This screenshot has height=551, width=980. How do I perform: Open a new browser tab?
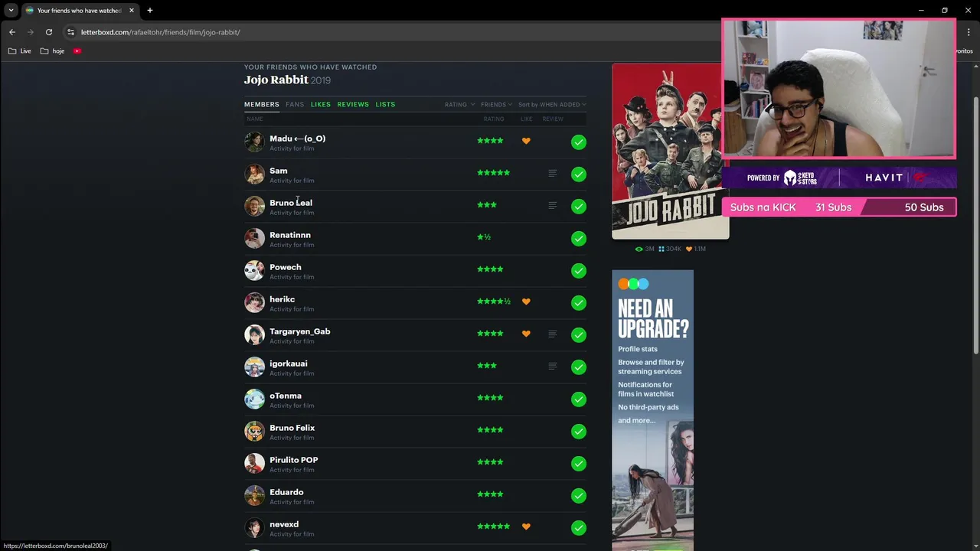coord(150,10)
